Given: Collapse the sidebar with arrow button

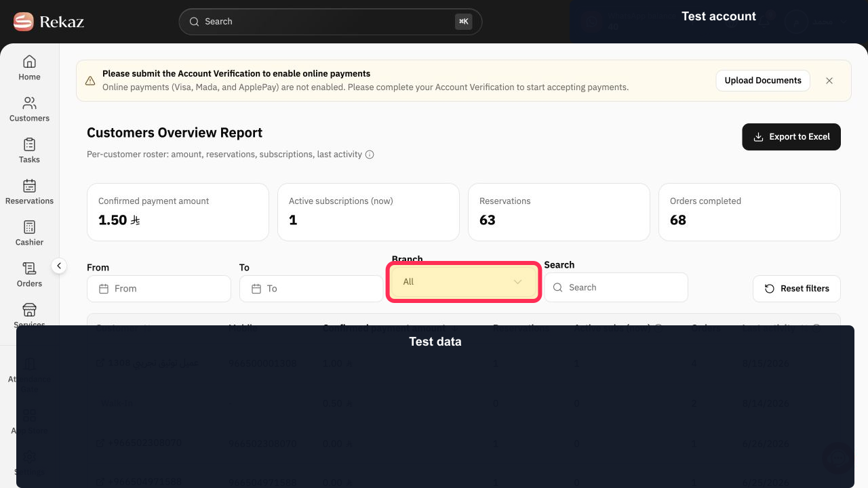Looking at the screenshot, I should coord(59,266).
